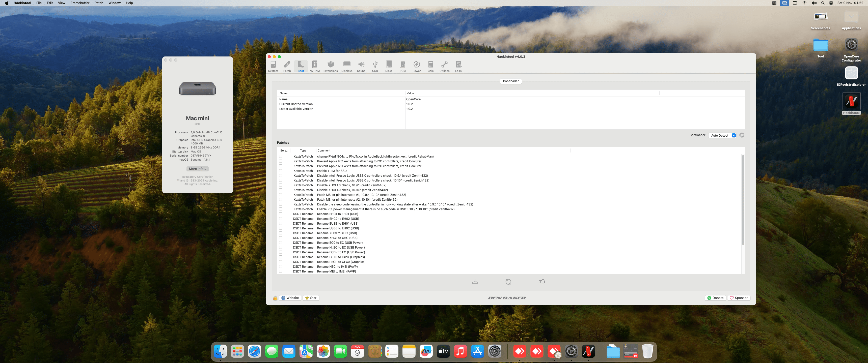
Task: Open the Bootloader Auto Detect dropdown
Action: tap(722, 135)
